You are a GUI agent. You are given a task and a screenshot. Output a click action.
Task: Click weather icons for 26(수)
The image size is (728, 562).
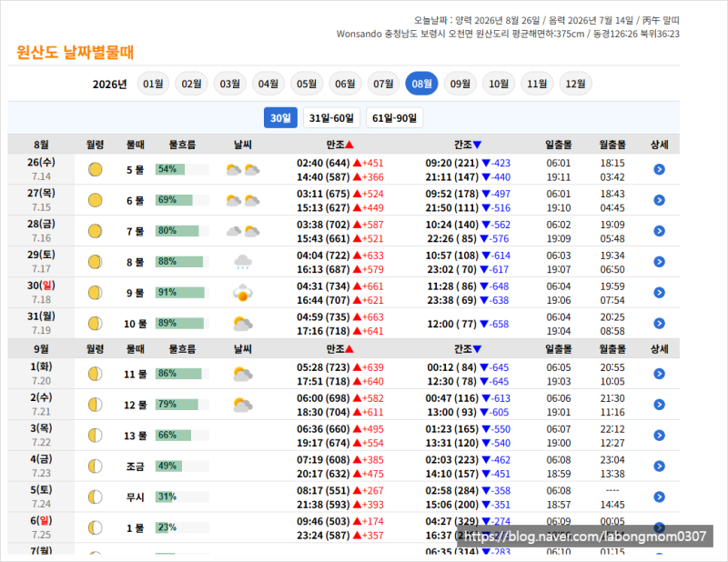pyautogui.click(x=243, y=169)
